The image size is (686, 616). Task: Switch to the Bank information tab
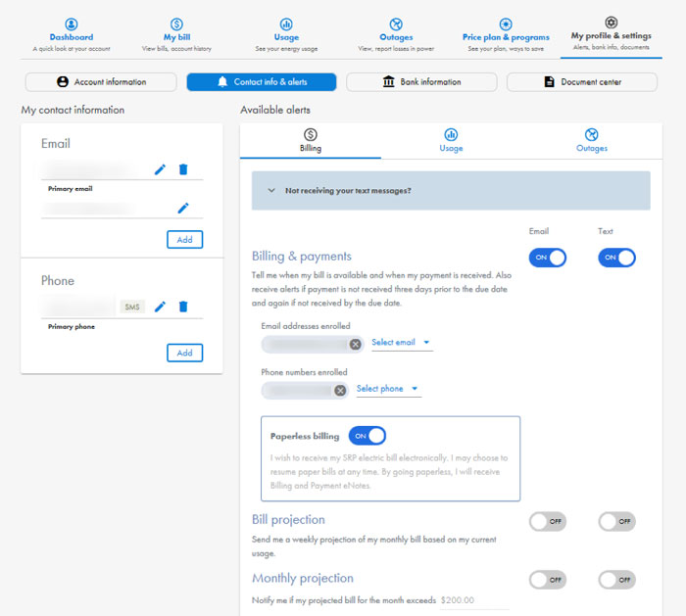pos(421,81)
